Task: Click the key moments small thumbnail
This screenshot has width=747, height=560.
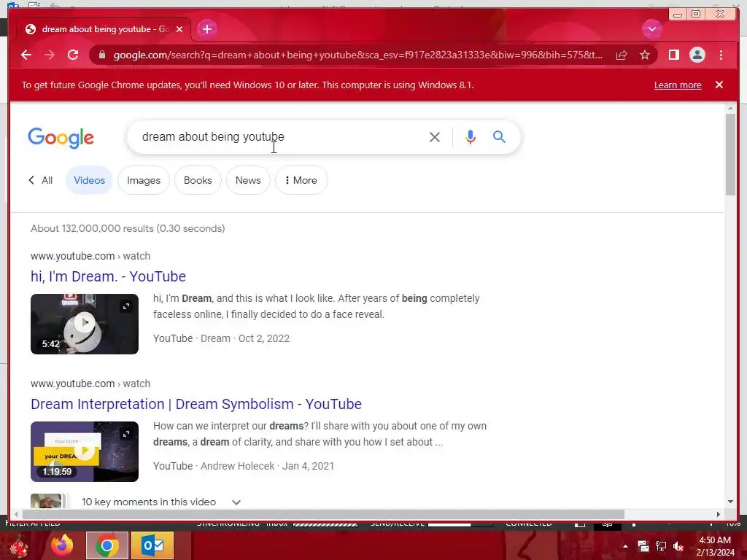Action: 46,501
